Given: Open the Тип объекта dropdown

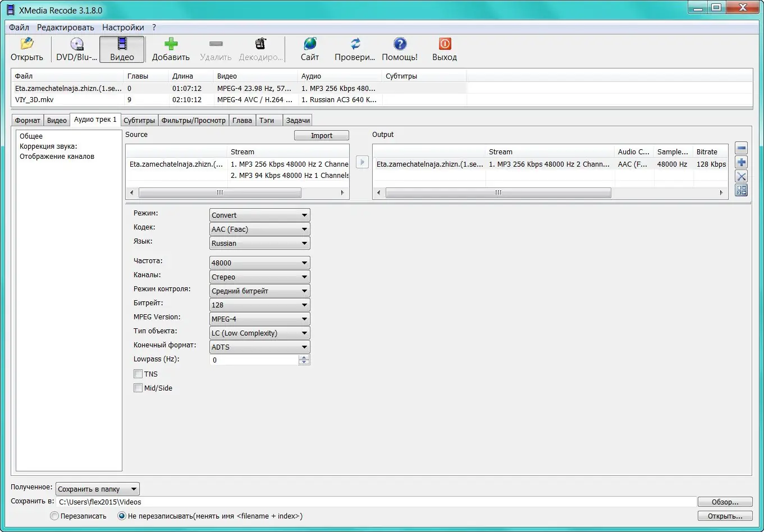Looking at the screenshot, I should tap(260, 333).
